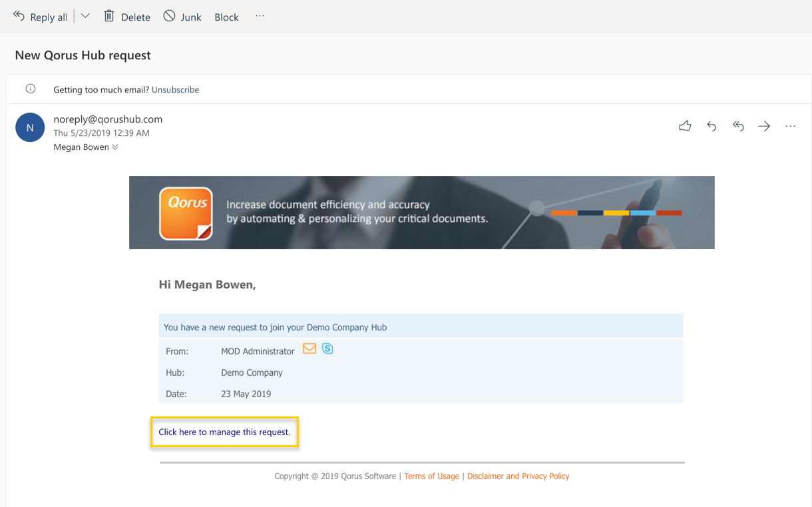Mark the message as Junk
The height and width of the screenshot is (507, 812).
(x=182, y=17)
